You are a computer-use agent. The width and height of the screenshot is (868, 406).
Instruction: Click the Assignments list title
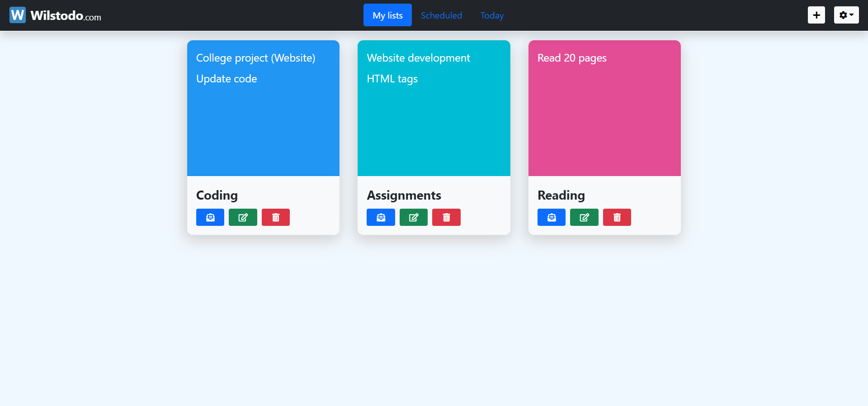pyautogui.click(x=404, y=195)
